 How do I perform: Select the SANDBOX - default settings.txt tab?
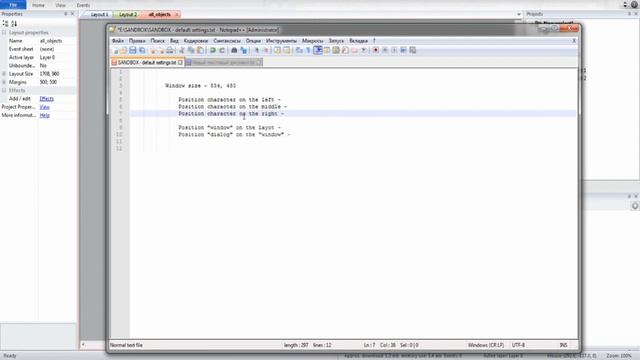pyautogui.click(x=147, y=62)
